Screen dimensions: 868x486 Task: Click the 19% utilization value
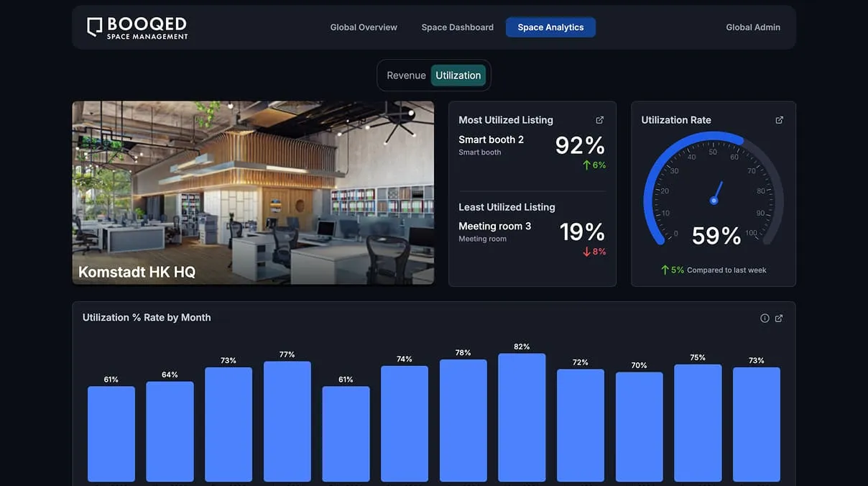[x=582, y=231]
